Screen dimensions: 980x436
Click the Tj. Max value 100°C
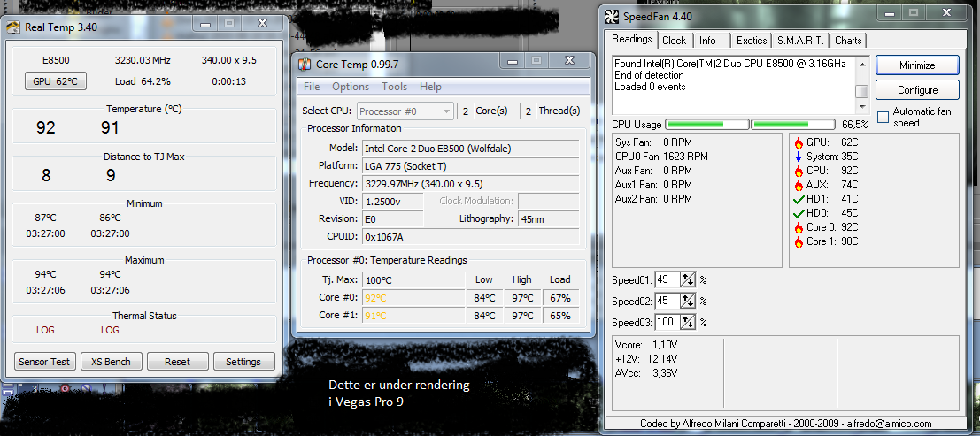(x=413, y=279)
